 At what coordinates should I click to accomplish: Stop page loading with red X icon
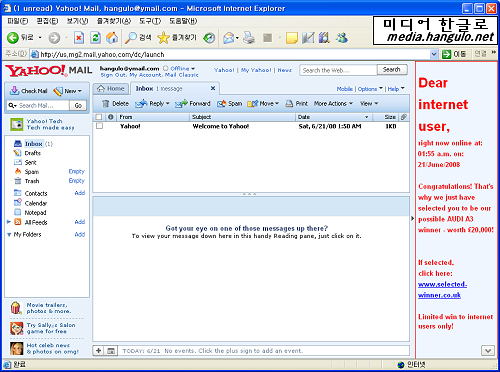pos(79,38)
